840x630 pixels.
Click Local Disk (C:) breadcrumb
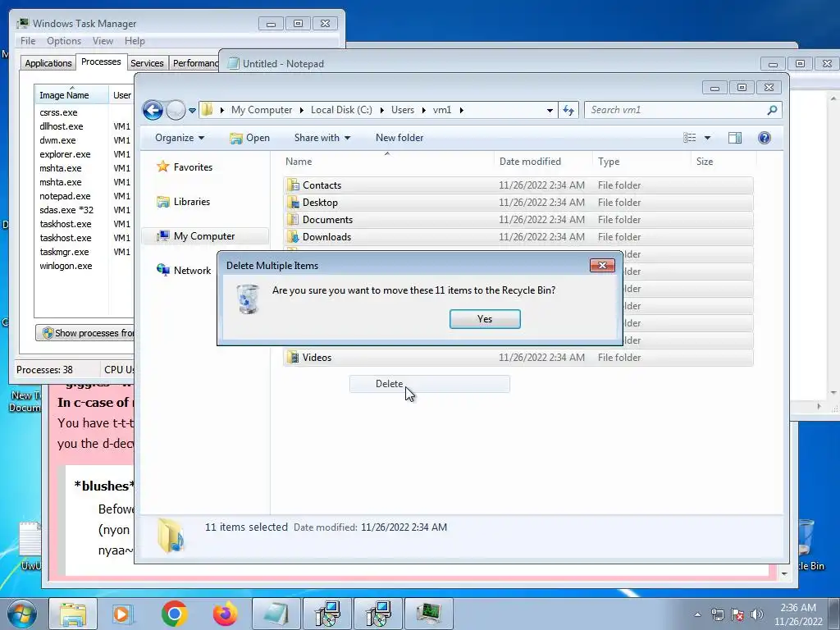(x=341, y=110)
